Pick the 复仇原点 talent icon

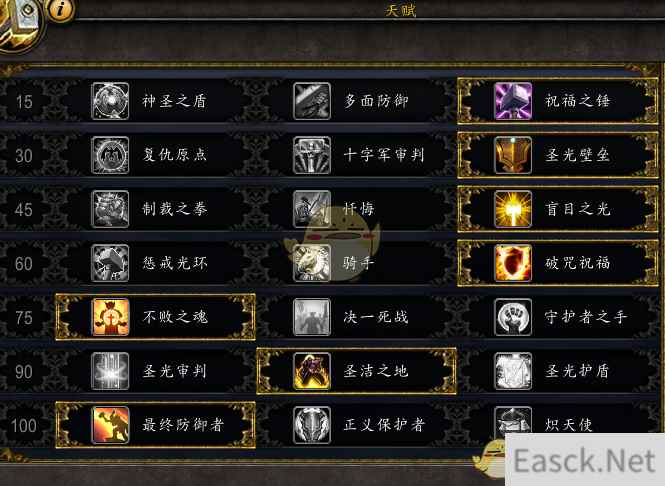pos(110,155)
